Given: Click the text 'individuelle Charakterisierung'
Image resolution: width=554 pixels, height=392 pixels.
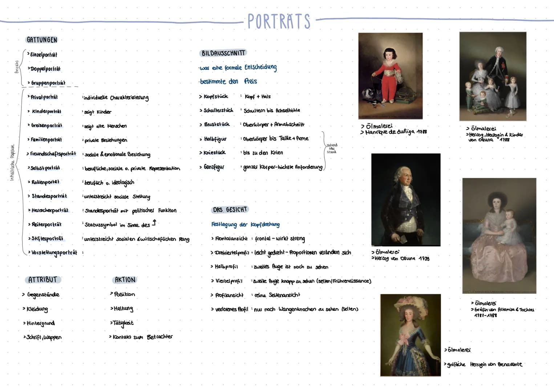Looking at the screenshot, I should [x=116, y=98].
